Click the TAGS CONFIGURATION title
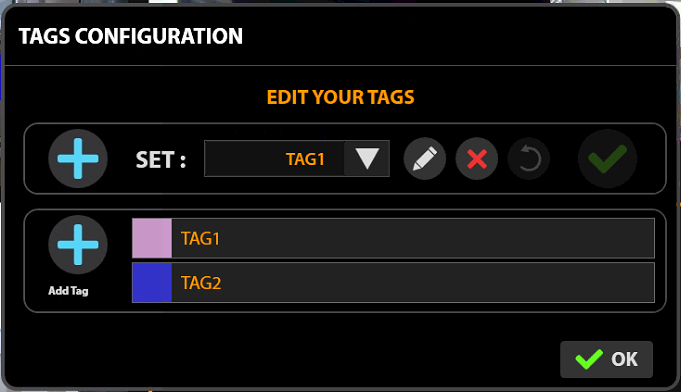The image size is (681, 392). coord(131,36)
